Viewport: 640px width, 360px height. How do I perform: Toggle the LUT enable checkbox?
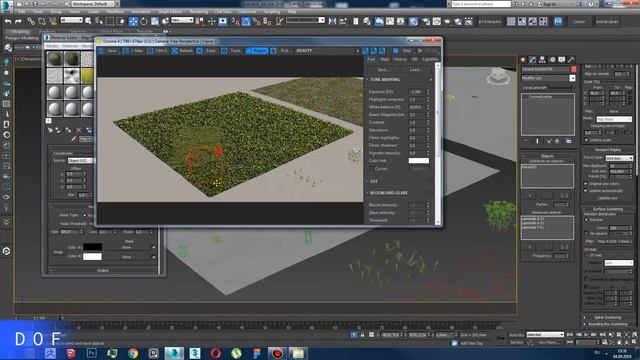[x=430, y=181]
